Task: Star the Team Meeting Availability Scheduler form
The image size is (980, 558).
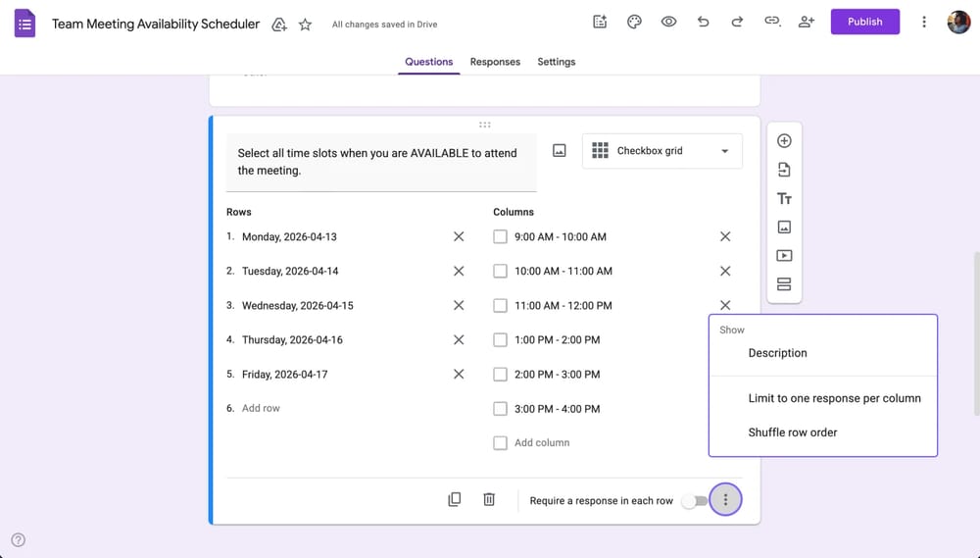Action: click(x=305, y=25)
